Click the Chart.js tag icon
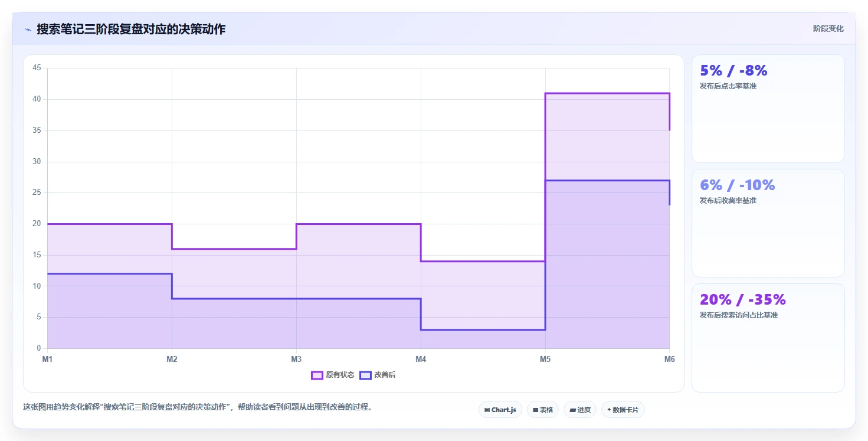 [487, 410]
